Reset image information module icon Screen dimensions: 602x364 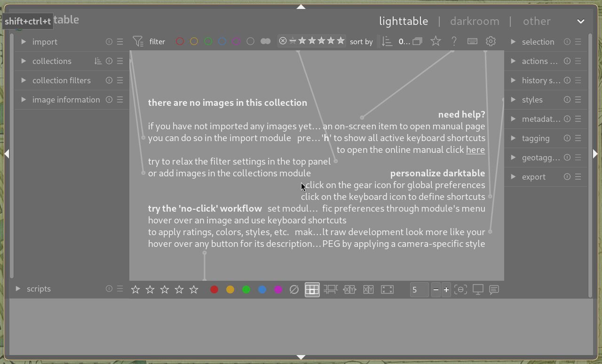tap(109, 100)
